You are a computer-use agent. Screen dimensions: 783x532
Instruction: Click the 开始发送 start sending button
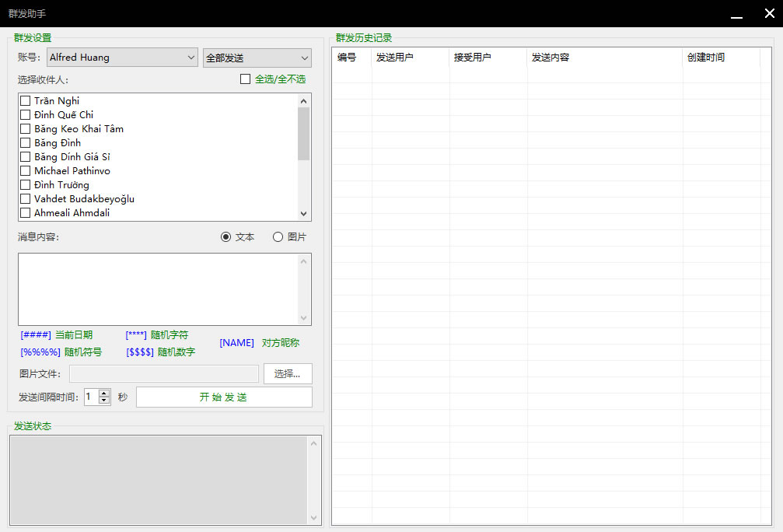[x=224, y=397]
